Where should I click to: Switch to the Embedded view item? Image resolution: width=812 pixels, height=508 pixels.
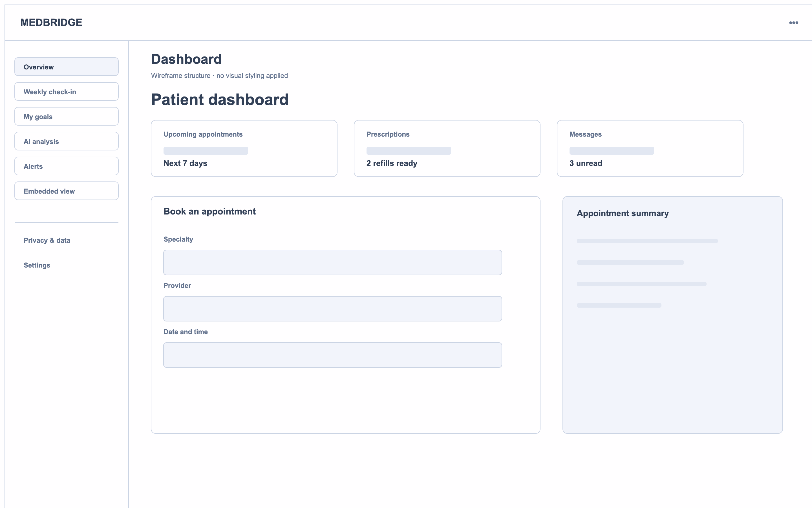67,191
